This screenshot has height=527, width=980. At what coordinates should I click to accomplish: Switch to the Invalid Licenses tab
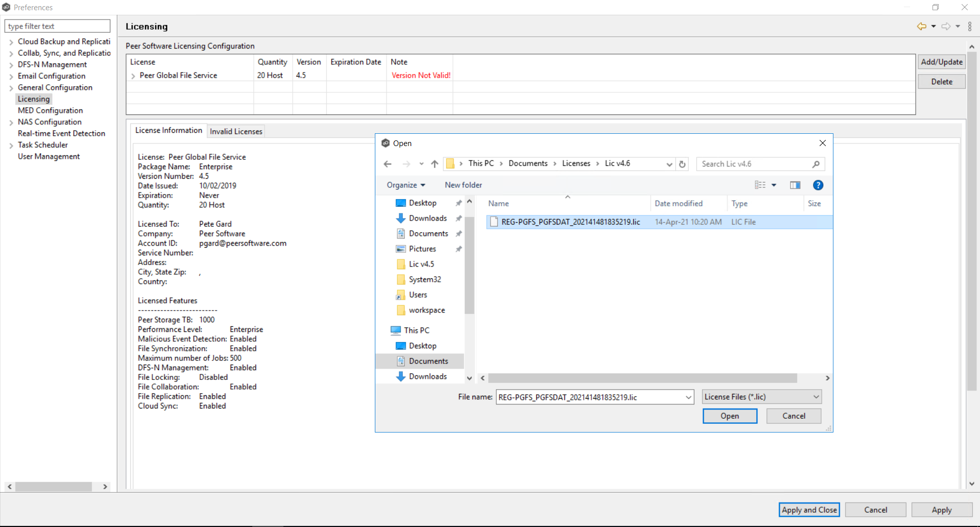235,131
